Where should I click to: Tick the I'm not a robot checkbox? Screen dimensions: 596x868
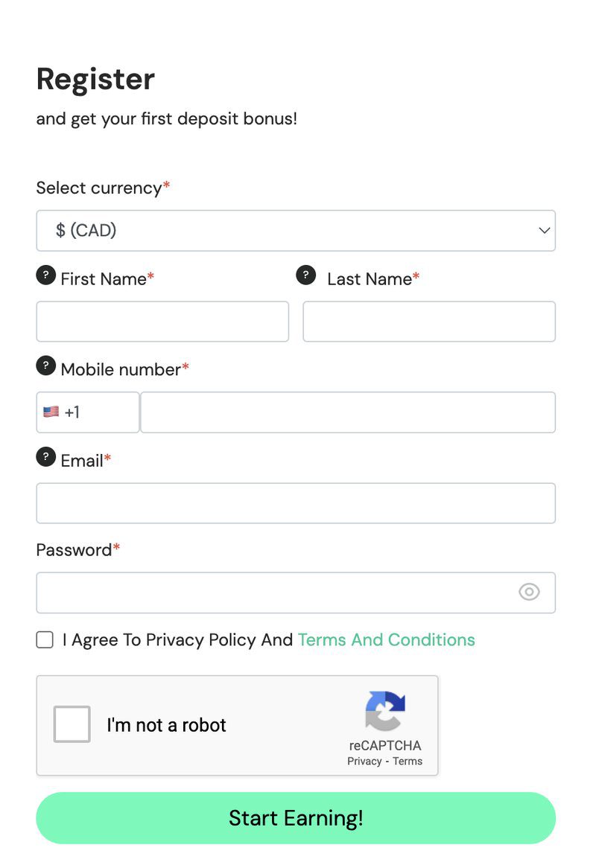72,724
